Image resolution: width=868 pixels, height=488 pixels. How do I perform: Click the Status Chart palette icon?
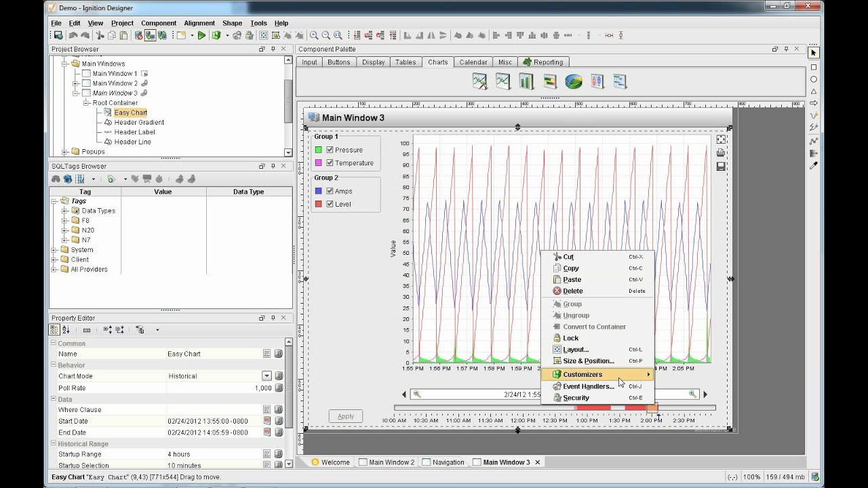pos(550,81)
